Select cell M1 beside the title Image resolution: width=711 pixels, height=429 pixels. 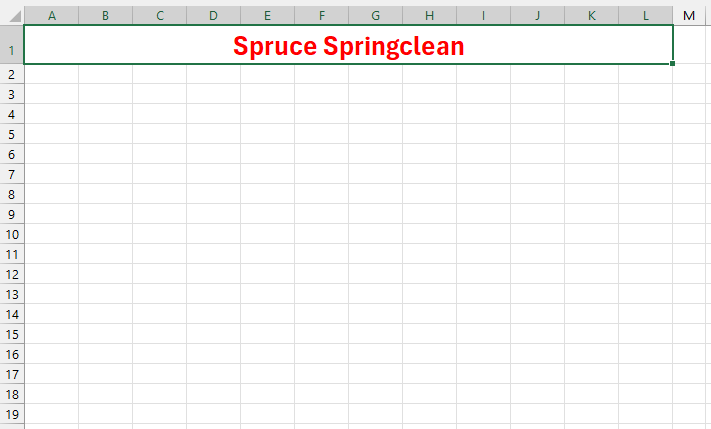point(691,46)
